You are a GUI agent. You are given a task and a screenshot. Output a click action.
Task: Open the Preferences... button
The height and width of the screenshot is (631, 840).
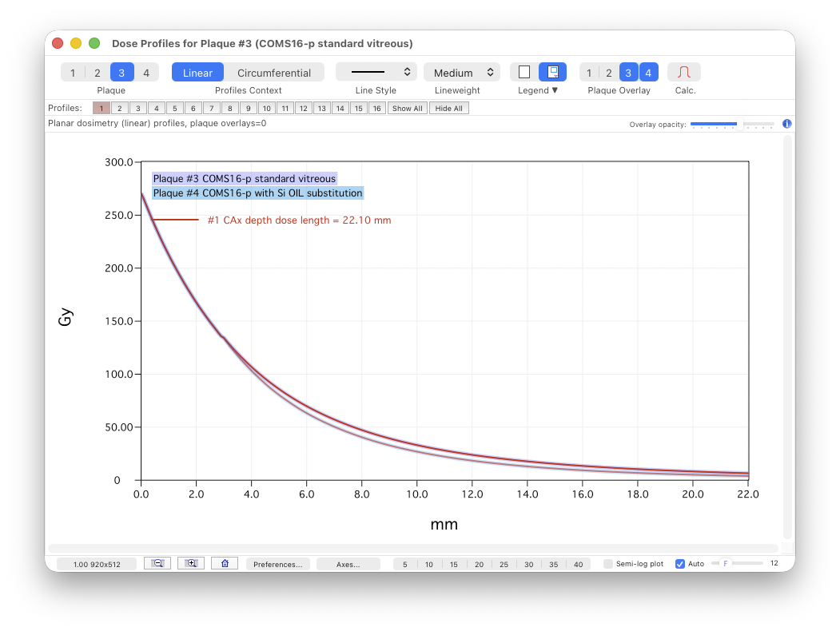point(277,564)
